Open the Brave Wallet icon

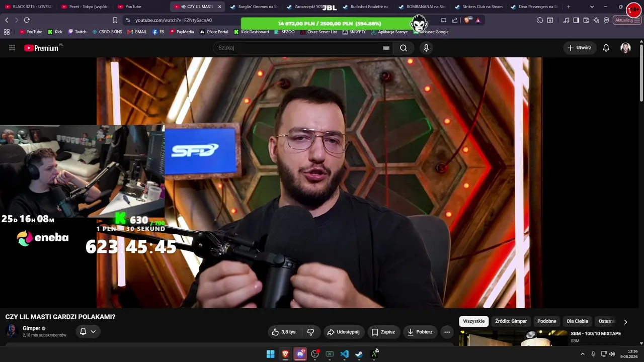click(586, 20)
